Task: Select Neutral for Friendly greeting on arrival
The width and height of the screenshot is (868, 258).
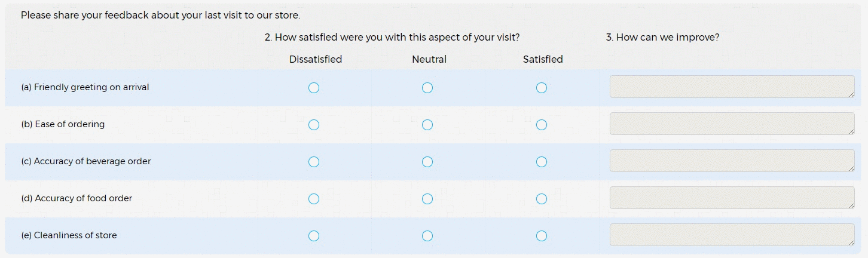Action: [427, 88]
